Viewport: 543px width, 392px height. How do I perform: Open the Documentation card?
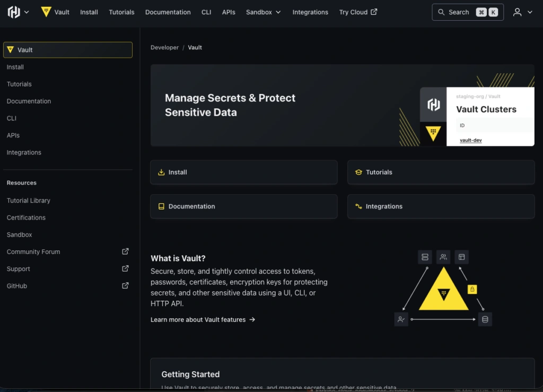(244, 206)
